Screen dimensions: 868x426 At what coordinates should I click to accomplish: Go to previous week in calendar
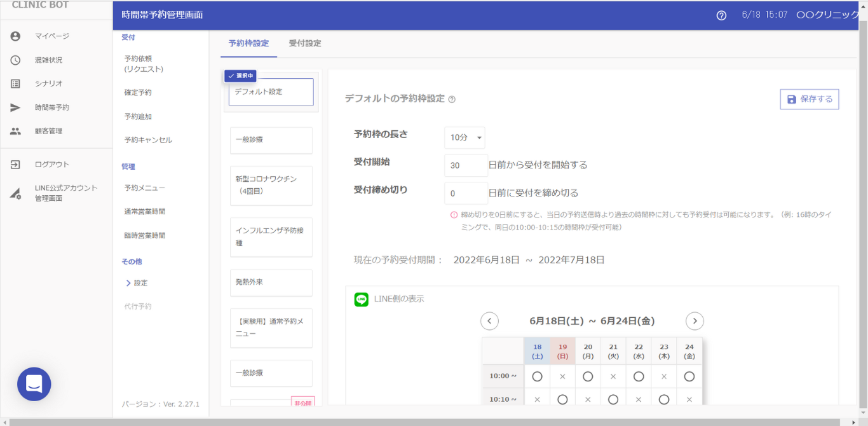coord(489,321)
